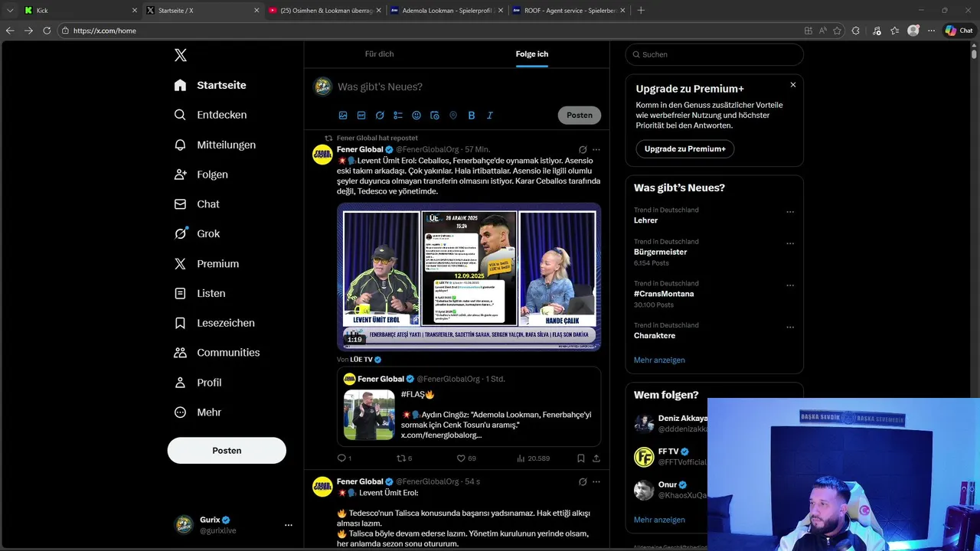This screenshot has width=980, height=551.
Task: Open Mitteilungen notifications page
Action: [214, 145]
